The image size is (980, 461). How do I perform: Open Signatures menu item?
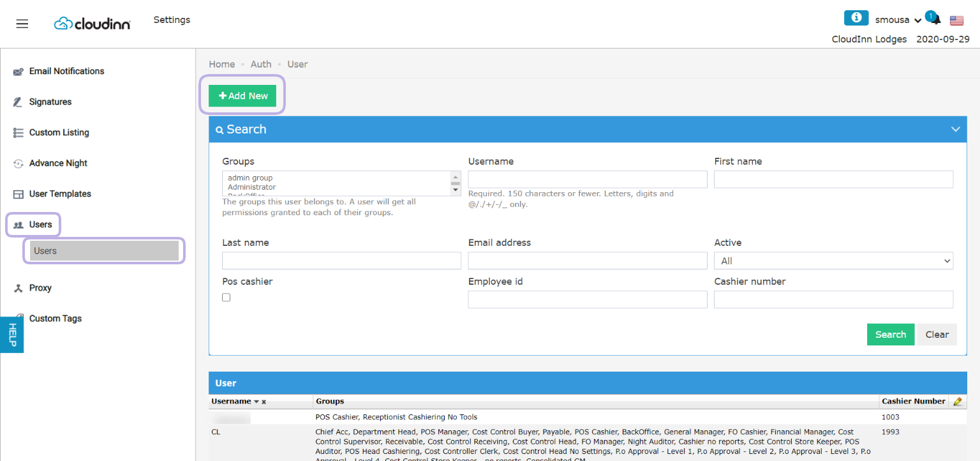tap(50, 102)
